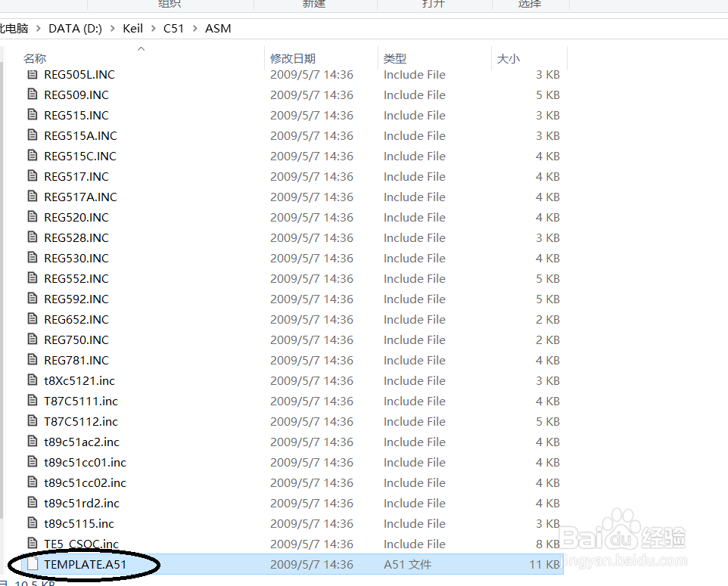Click the blank file icon of TEMPLATE.A51
This screenshot has width=728, height=586.
(33, 564)
